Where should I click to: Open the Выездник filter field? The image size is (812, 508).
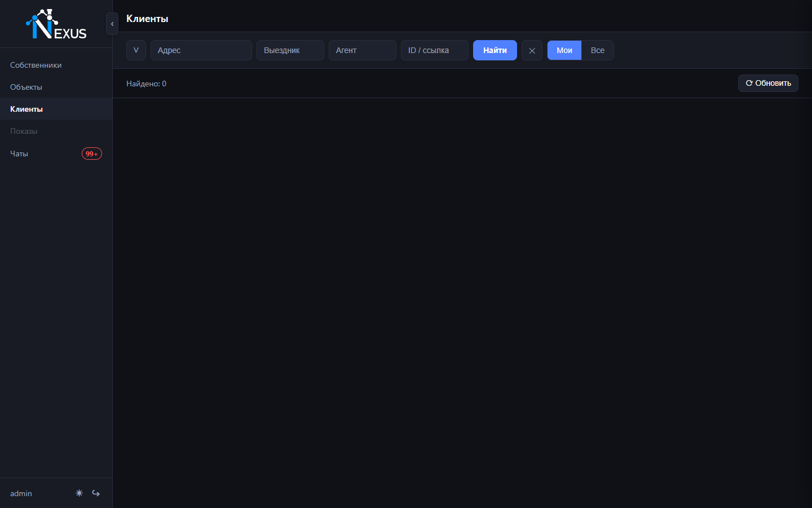(290, 50)
